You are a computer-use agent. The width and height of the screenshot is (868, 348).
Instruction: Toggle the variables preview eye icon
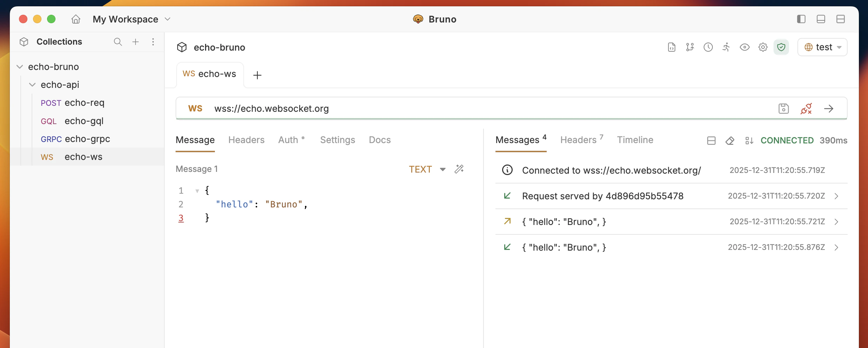pyautogui.click(x=744, y=47)
